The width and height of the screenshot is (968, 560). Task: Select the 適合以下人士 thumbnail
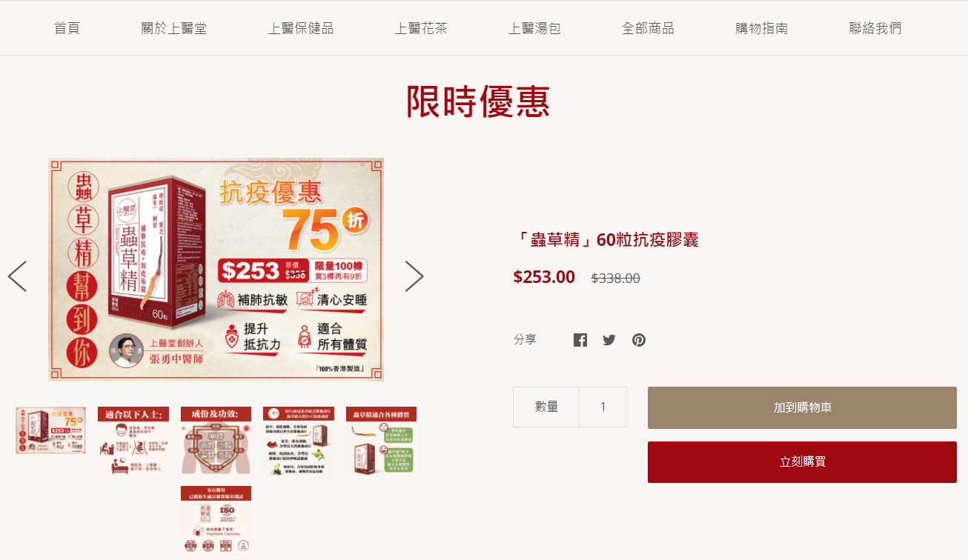click(x=133, y=441)
